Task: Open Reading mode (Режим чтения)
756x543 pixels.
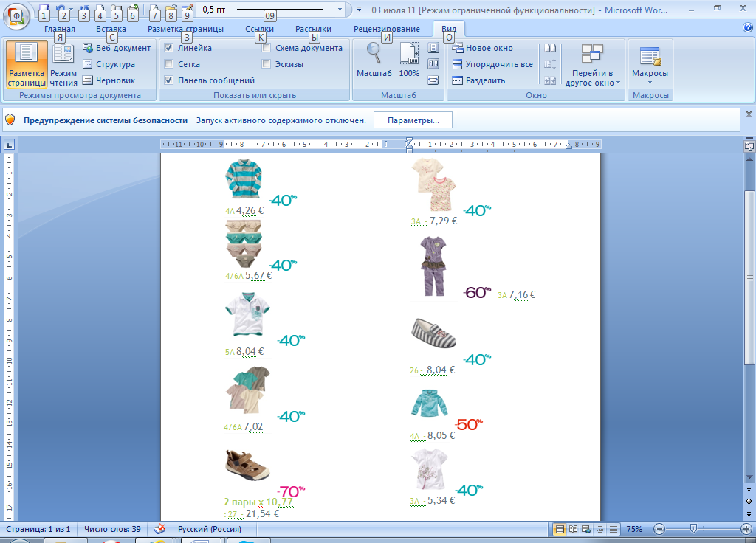Action: [63, 65]
